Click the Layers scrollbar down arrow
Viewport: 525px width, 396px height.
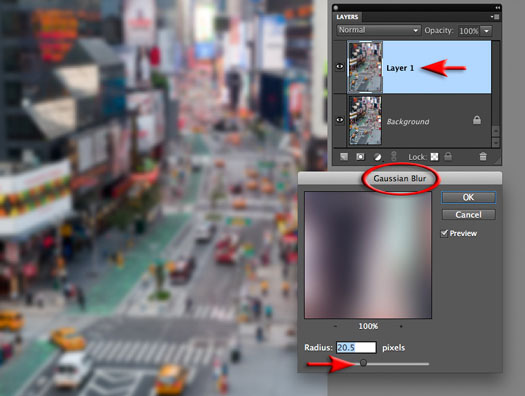[496, 143]
